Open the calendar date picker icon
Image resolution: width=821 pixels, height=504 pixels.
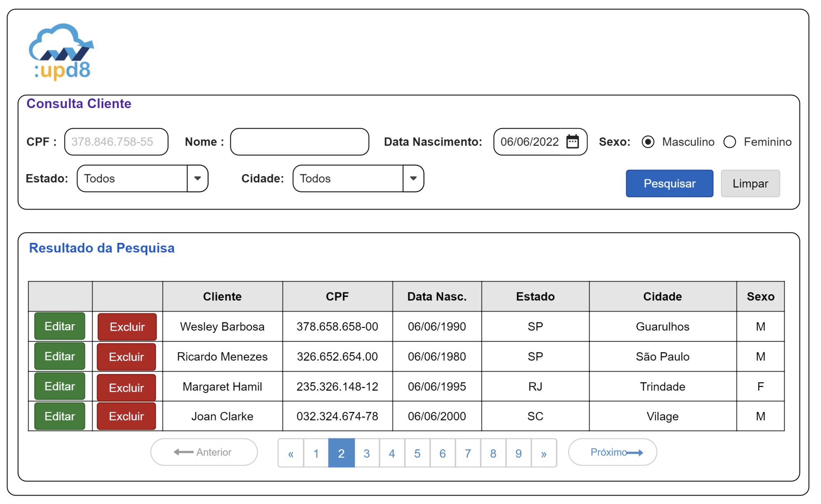coord(572,141)
